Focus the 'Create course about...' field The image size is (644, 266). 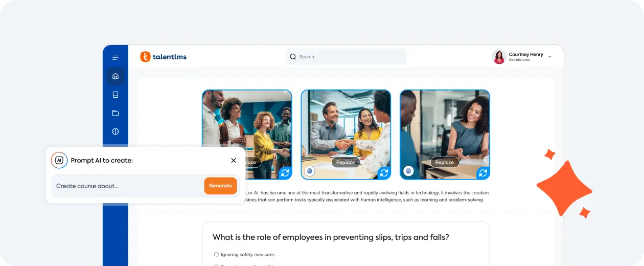point(128,186)
